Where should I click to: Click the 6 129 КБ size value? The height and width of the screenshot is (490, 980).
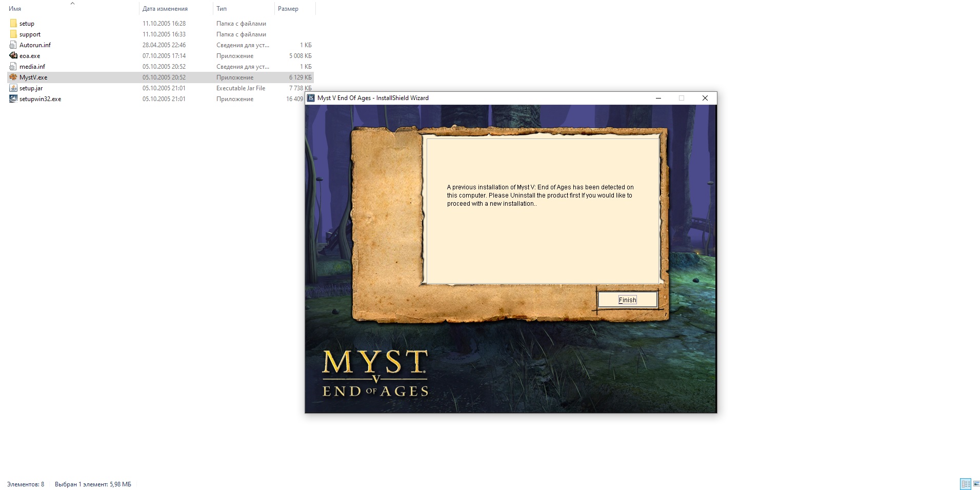point(300,77)
